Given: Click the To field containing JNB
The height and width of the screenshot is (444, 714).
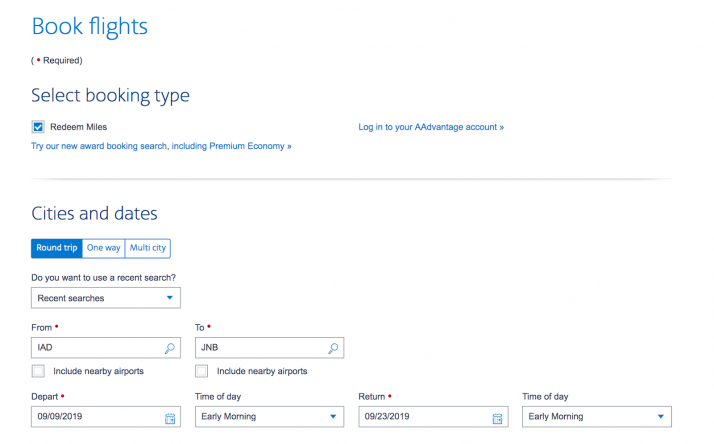Looking at the screenshot, I should click(258, 349).
